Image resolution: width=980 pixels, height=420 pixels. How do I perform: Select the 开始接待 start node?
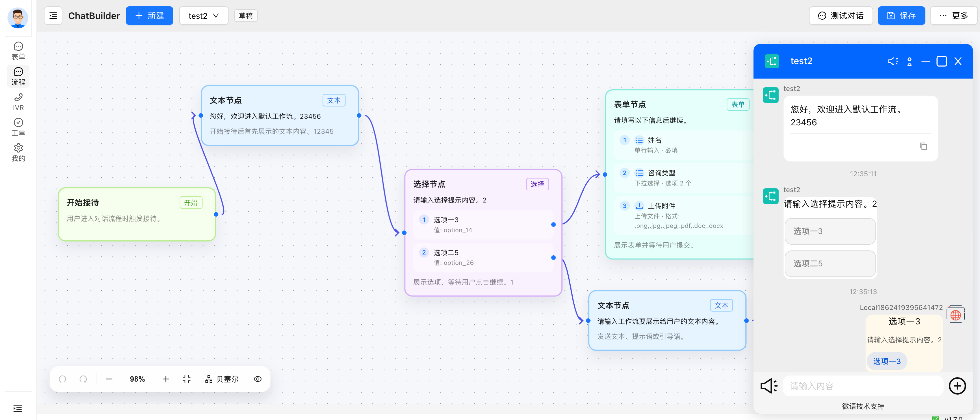coord(137,214)
